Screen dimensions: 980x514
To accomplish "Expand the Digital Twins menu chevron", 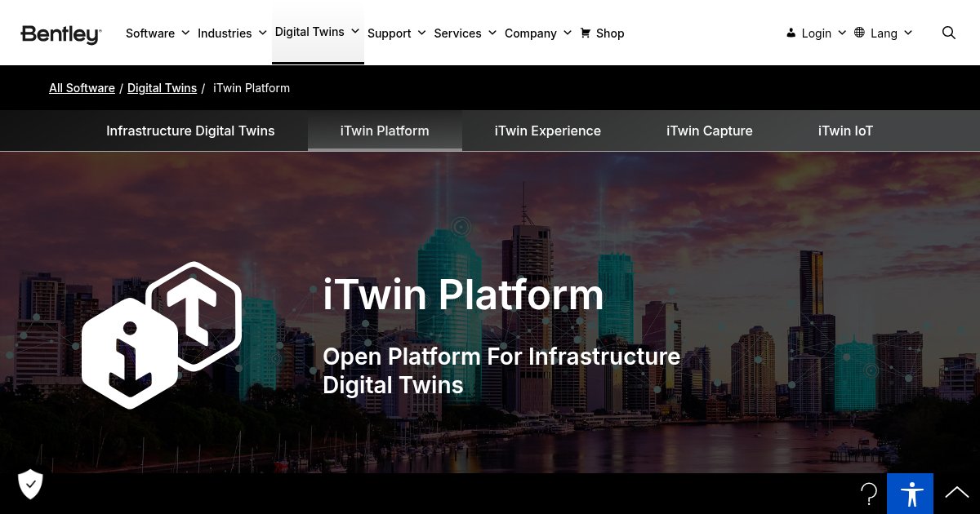I will coord(355,31).
